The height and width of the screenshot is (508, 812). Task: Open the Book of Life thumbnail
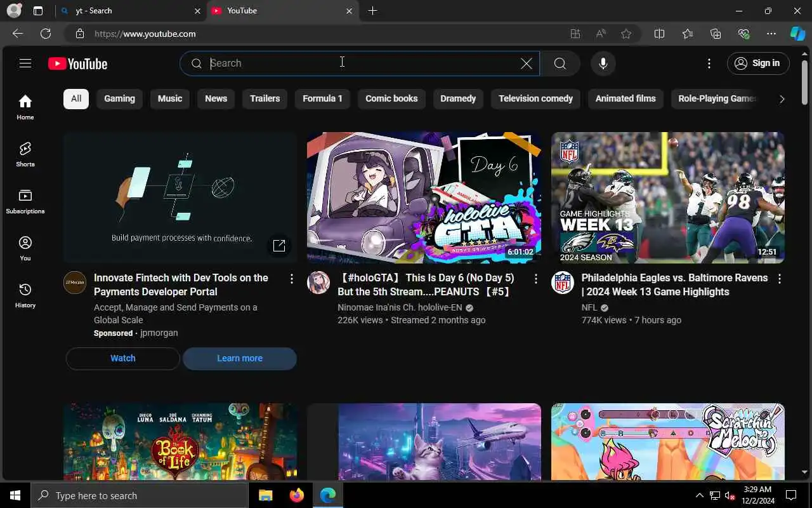180,442
